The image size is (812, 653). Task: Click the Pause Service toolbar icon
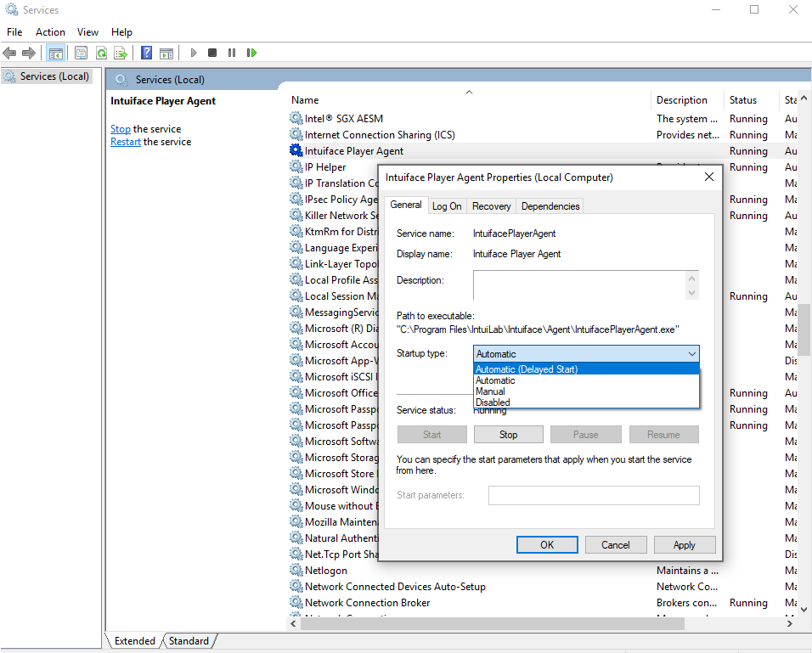coord(232,53)
